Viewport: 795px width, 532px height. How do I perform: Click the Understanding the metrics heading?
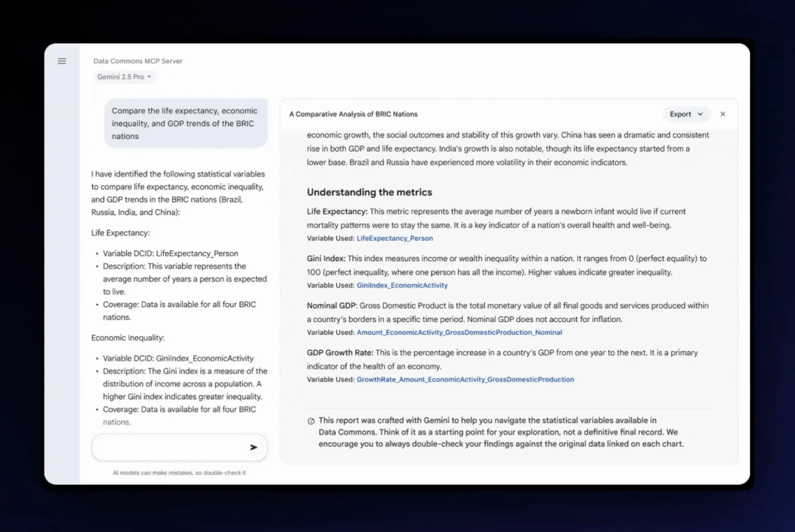pyautogui.click(x=369, y=192)
